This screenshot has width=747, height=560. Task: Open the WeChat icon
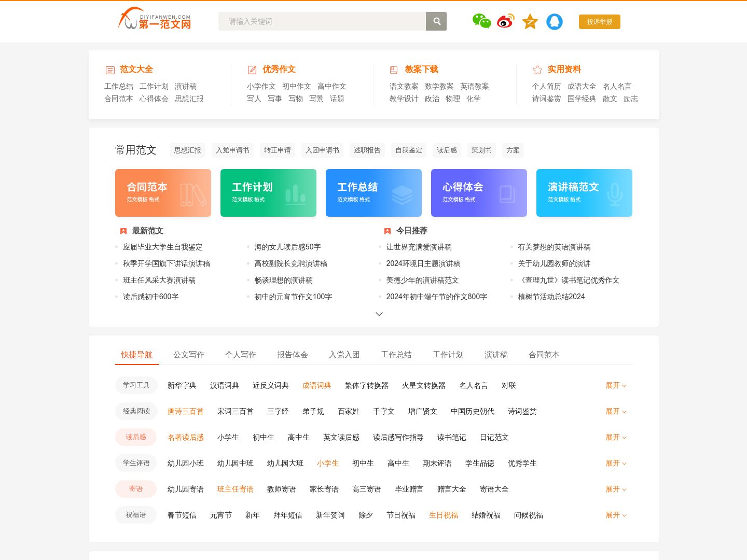tap(481, 21)
